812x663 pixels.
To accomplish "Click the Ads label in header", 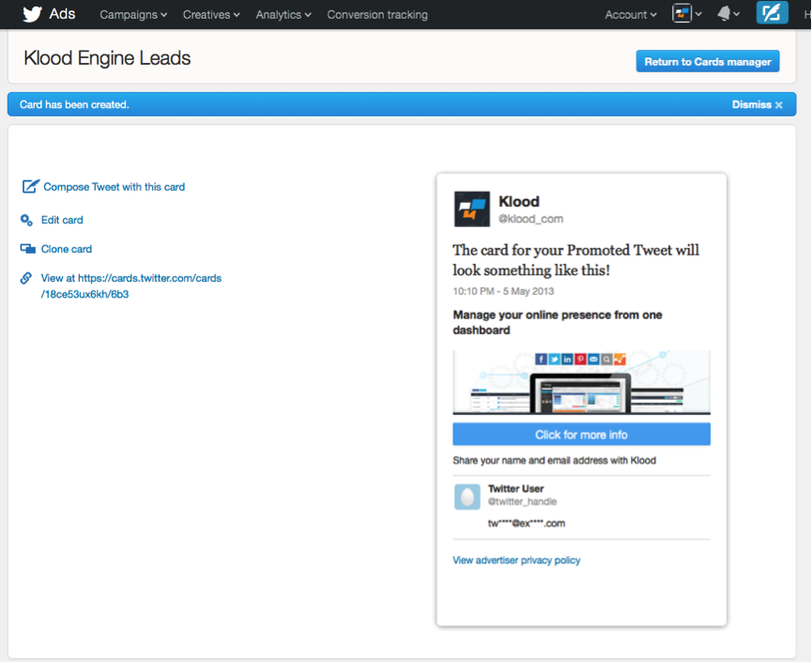I will 62,14.
